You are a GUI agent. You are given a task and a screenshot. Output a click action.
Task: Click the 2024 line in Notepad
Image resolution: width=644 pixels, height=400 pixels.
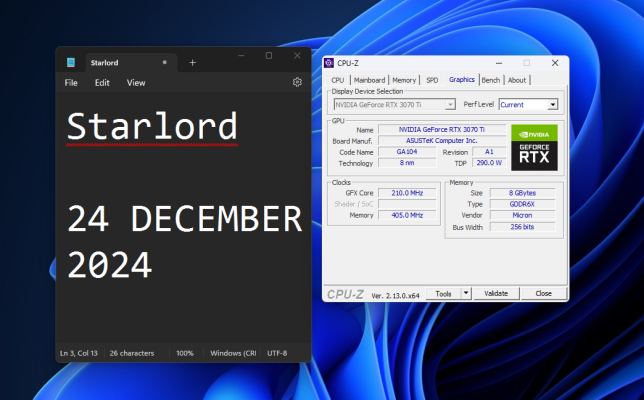pyautogui.click(x=110, y=265)
